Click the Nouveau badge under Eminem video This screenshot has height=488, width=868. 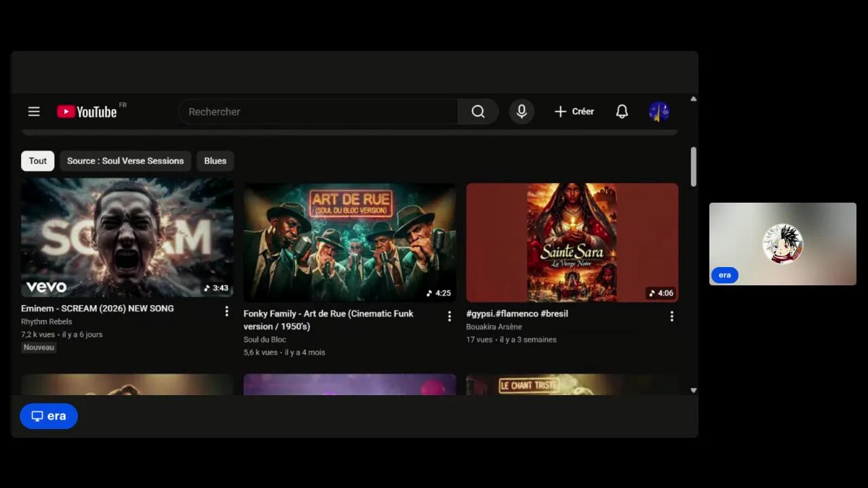[x=39, y=348]
